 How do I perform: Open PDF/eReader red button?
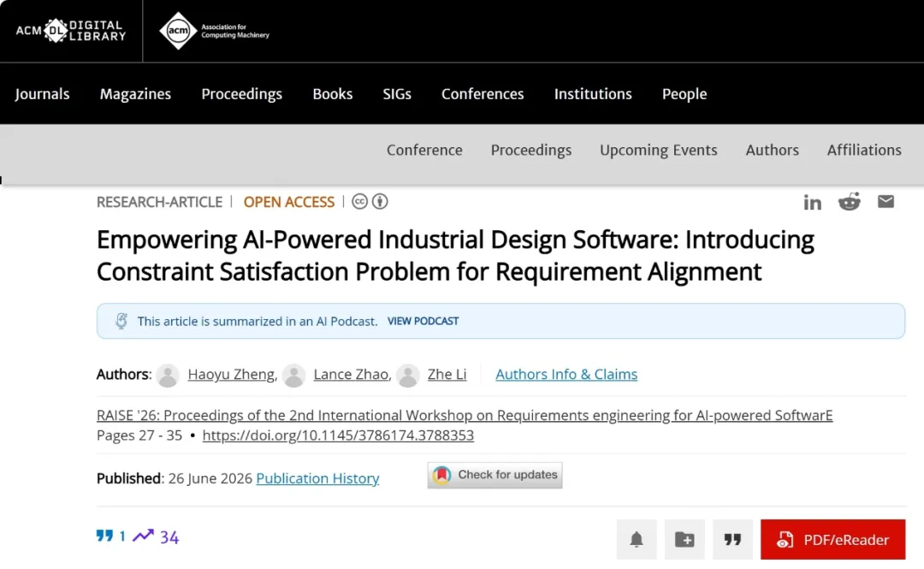832,540
